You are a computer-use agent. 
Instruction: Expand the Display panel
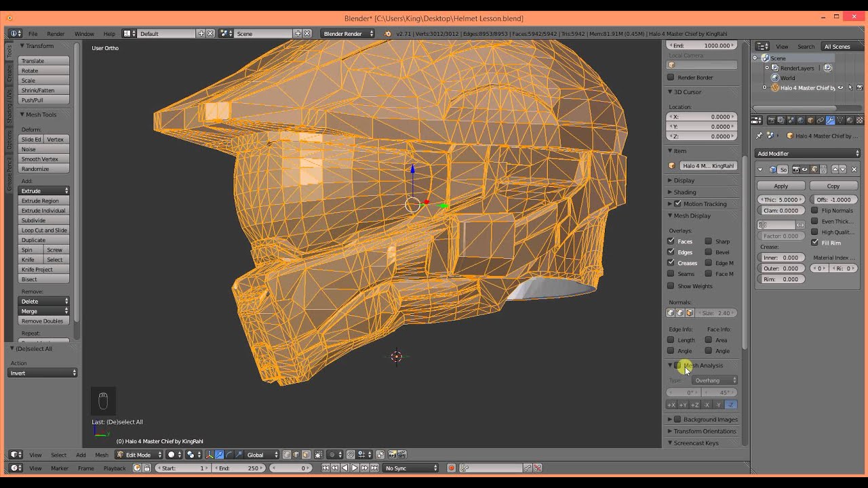pos(684,180)
